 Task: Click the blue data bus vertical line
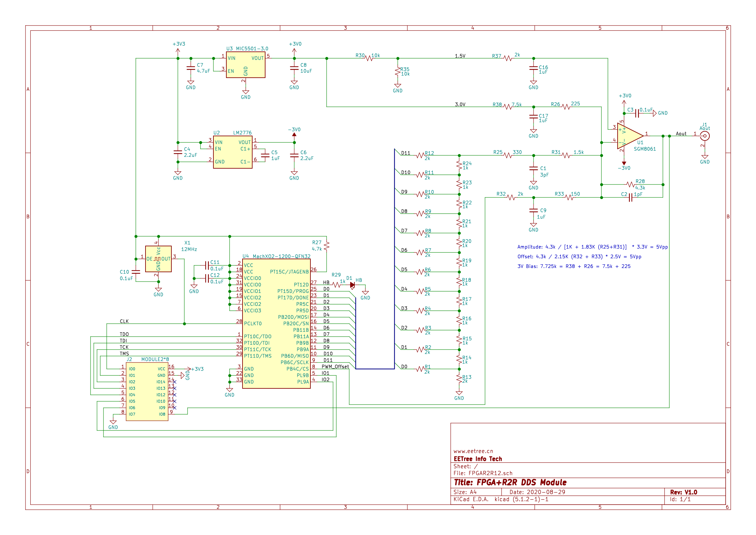394,259
